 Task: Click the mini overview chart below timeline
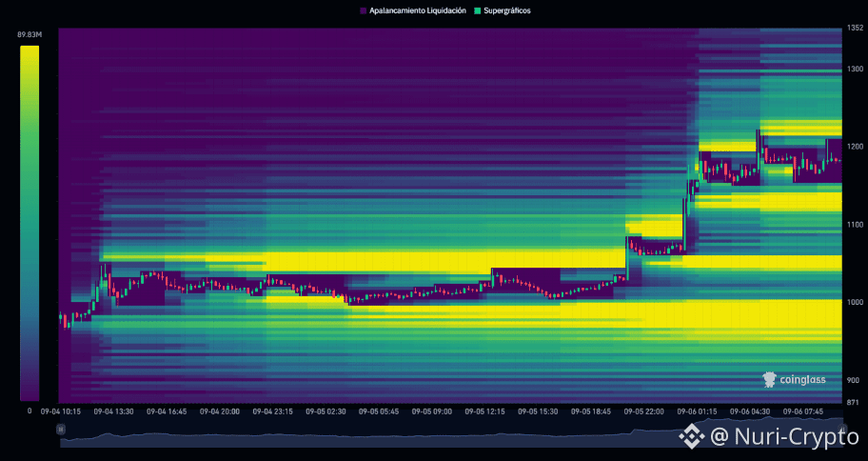click(451, 435)
